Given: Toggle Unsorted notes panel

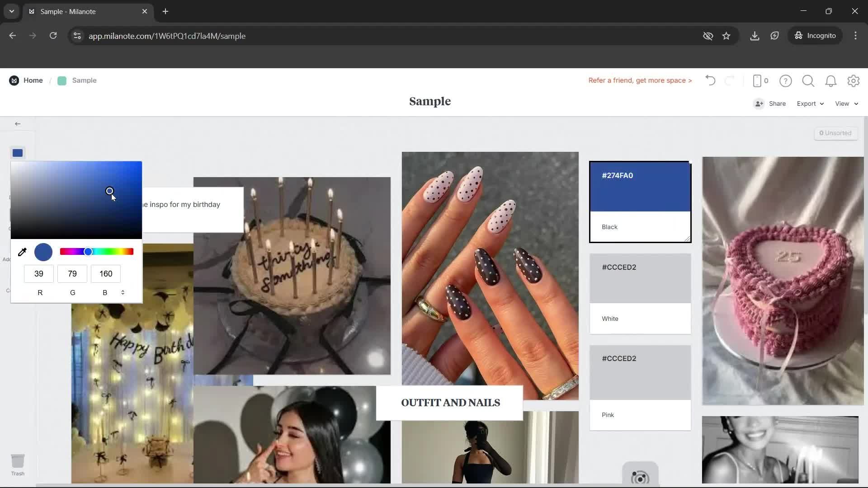Looking at the screenshot, I should 836,133.
